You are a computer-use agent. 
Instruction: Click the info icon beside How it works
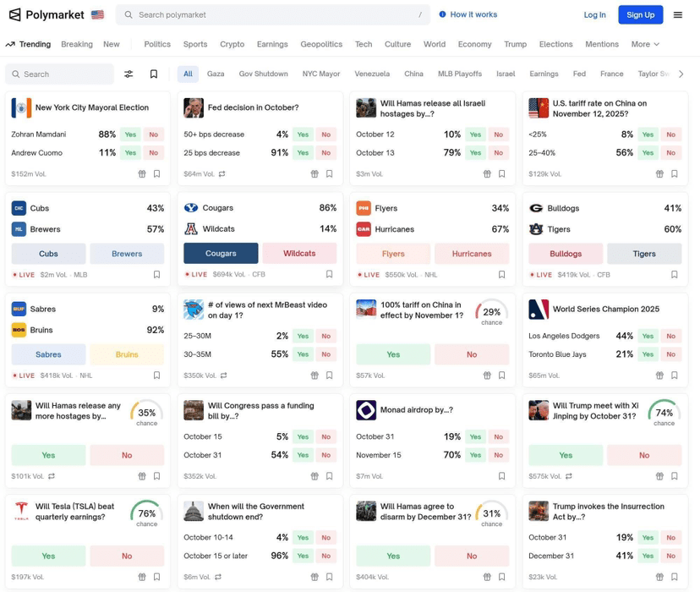point(442,14)
